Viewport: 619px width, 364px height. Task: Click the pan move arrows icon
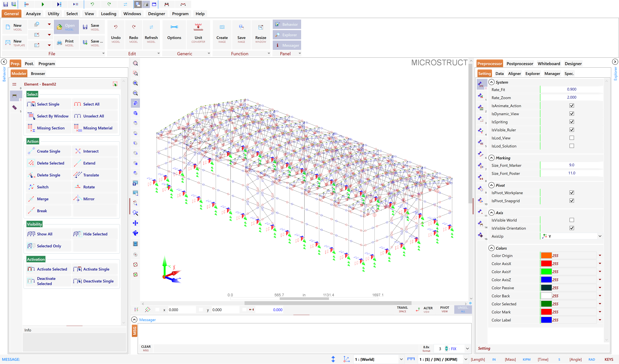(135, 223)
